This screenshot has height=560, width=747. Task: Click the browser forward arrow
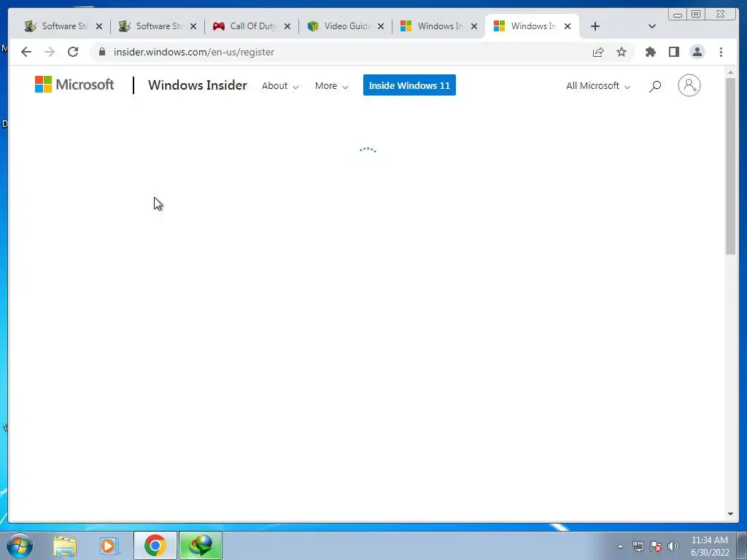click(50, 52)
